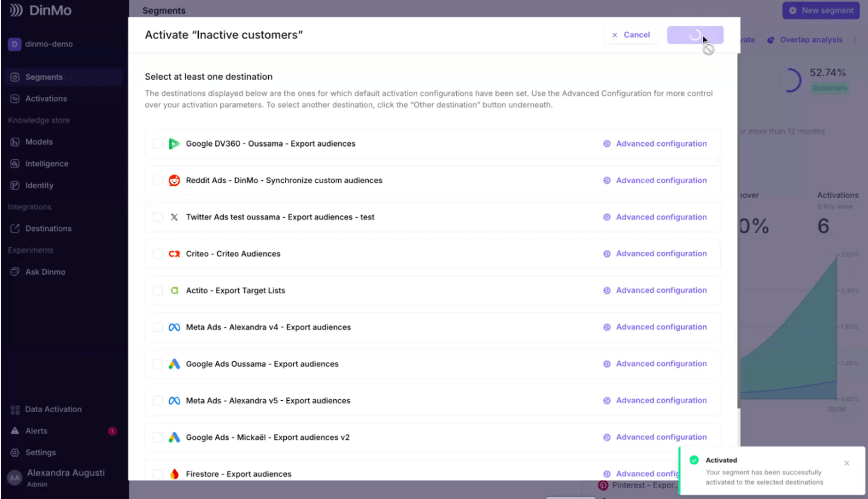Click the loading Activate button

pos(695,35)
